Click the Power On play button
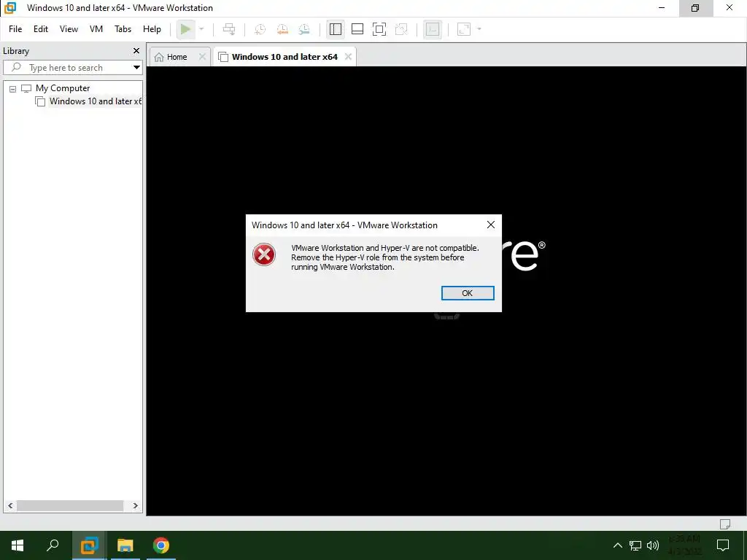 pos(185,29)
